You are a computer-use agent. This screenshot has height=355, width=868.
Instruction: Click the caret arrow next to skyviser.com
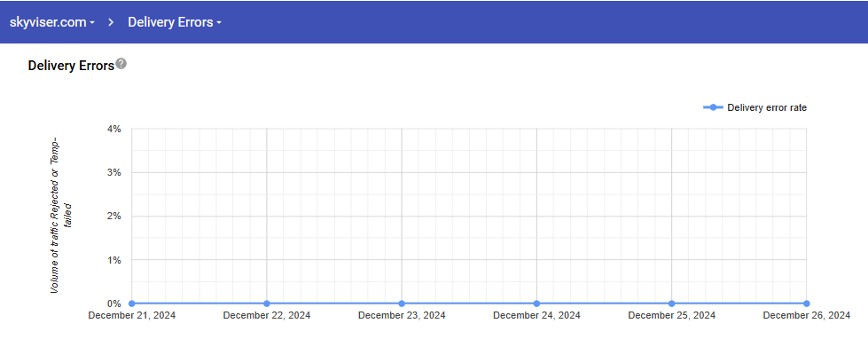[92, 23]
